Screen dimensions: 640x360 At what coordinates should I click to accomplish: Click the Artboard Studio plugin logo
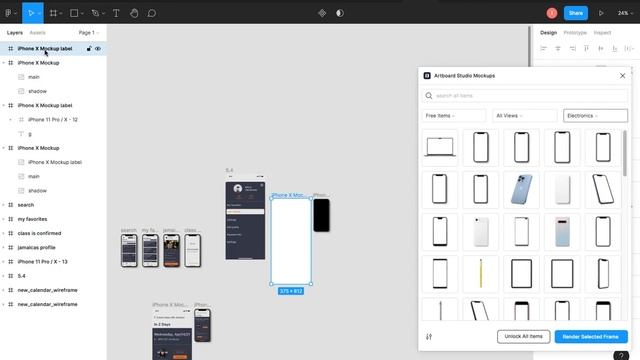[427, 76]
